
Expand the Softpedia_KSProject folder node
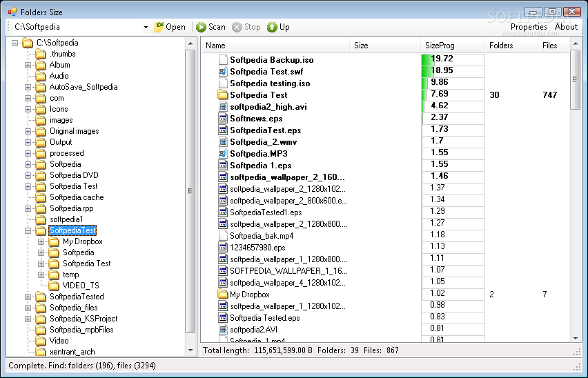point(28,319)
